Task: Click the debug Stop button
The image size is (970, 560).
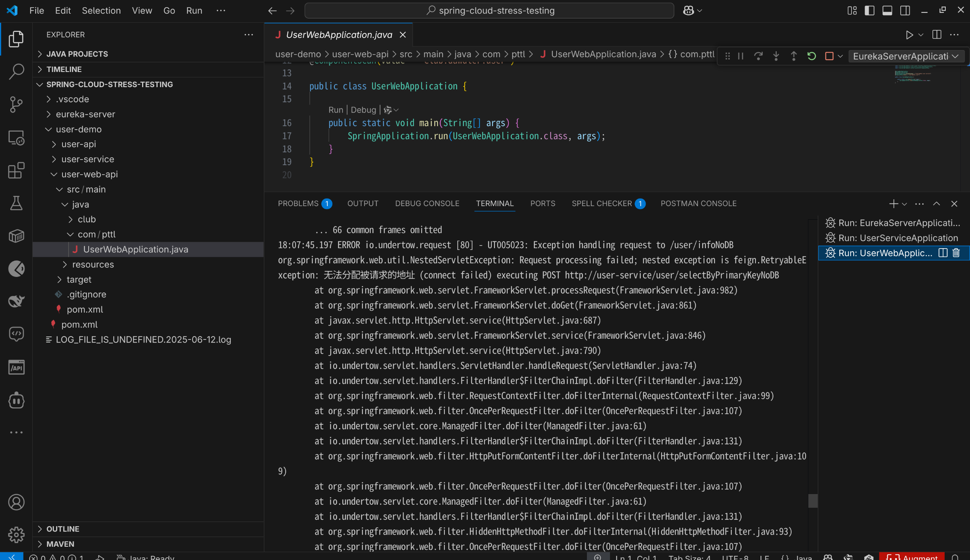Action: coord(829,56)
